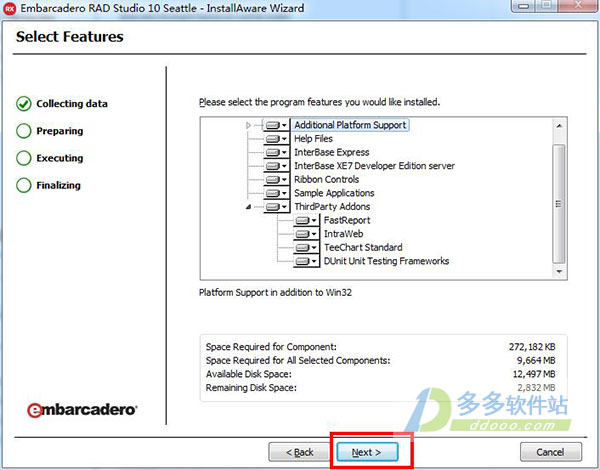Click the Executing step circle

click(x=23, y=158)
